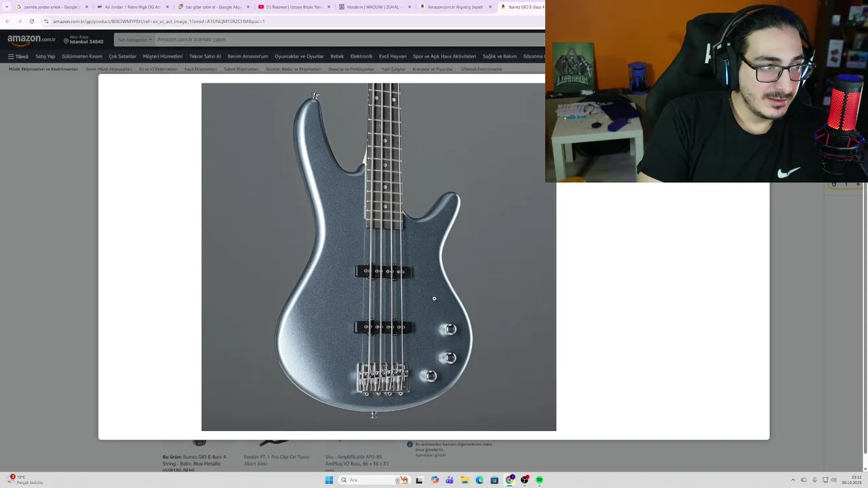
Task: Open Gülümseten Kasım nav link
Action: pos(82,56)
